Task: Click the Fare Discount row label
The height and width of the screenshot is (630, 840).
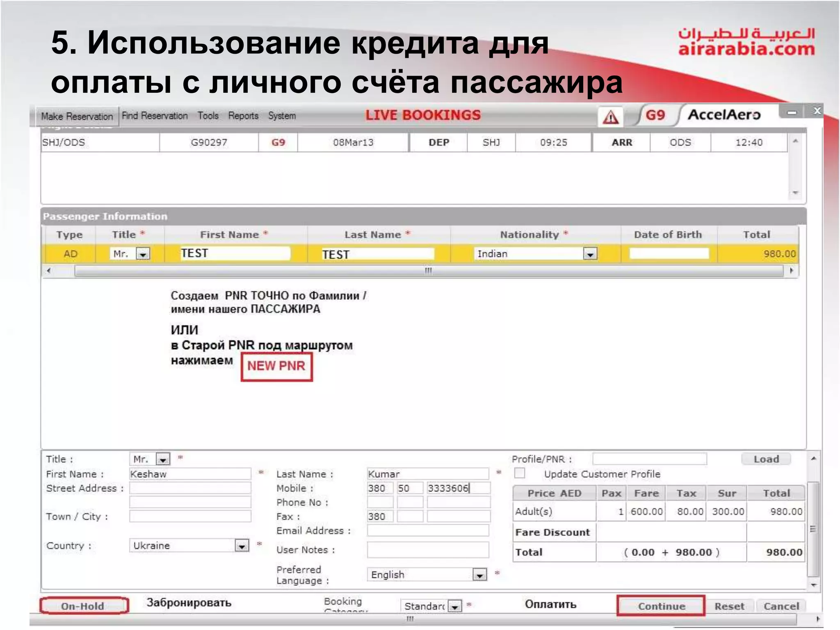Action: coord(552,532)
